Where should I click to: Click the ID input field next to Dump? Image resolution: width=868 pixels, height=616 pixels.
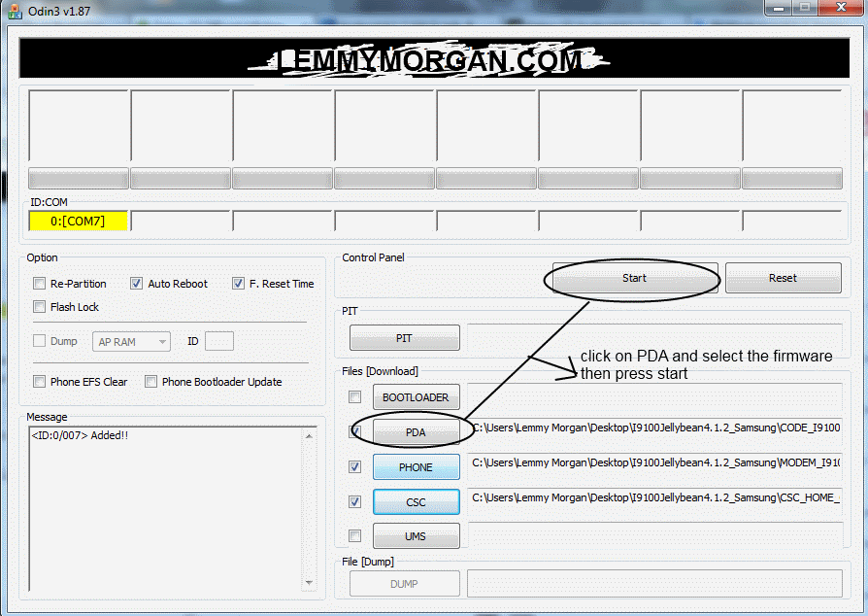219,341
